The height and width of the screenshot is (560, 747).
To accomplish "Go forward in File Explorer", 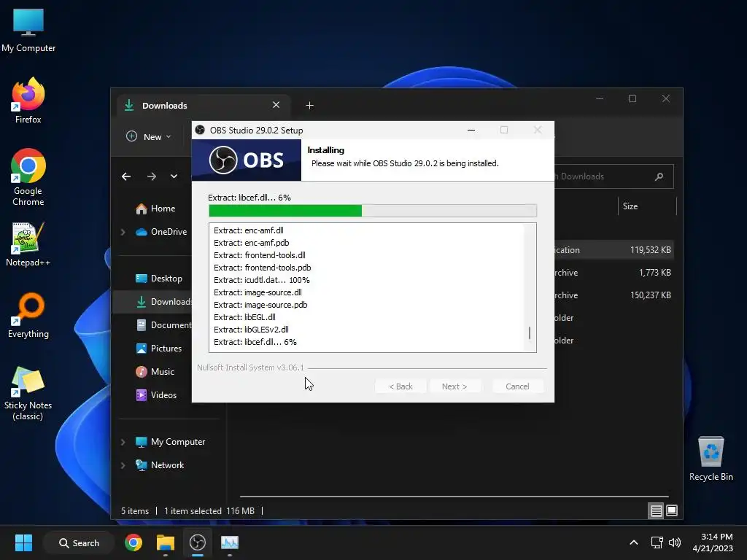I will pos(152,176).
